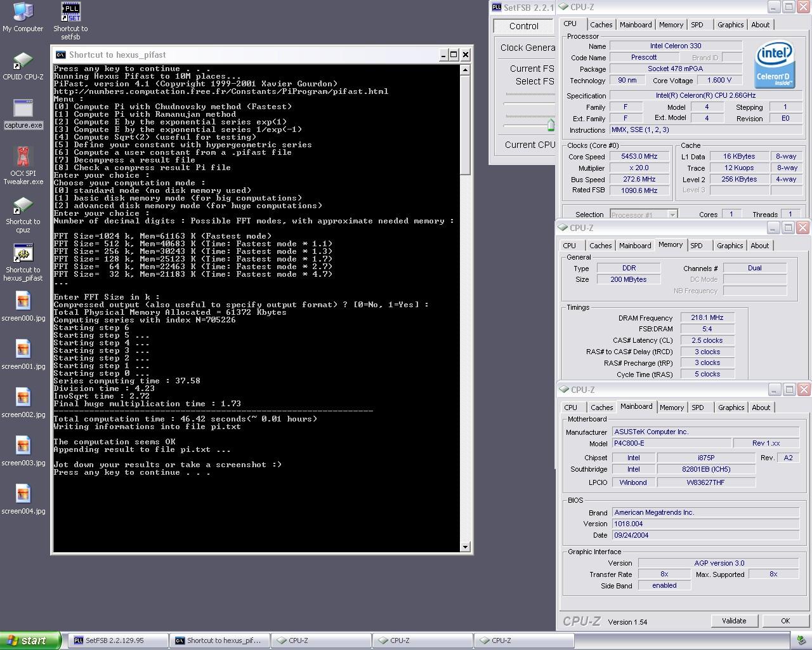The height and width of the screenshot is (650, 812).
Task: Switch to Memory tab in bottom CPU-Z window
Action: click(672, 408)
